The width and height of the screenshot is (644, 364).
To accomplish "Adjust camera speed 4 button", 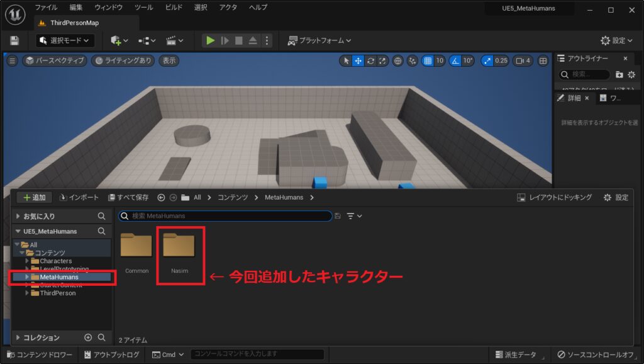I will click(x=523, y=61).
